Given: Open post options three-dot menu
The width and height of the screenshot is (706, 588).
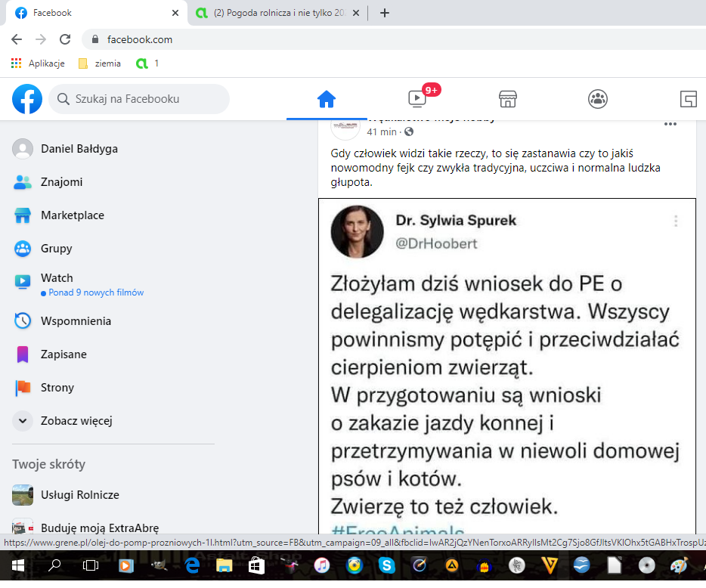Looking at the screenshot, I should 670,124.
